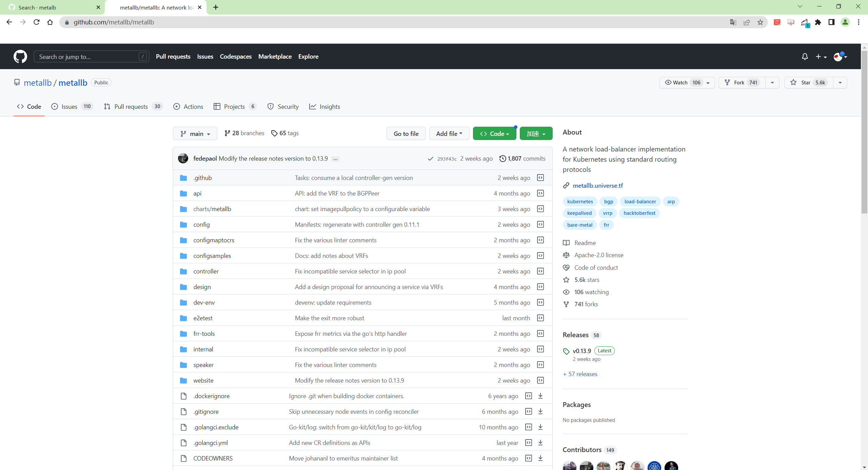This screenshot has height=470, width=868.
Task: Toggle the browser side panel icon
Action: [x=831, y=22]
